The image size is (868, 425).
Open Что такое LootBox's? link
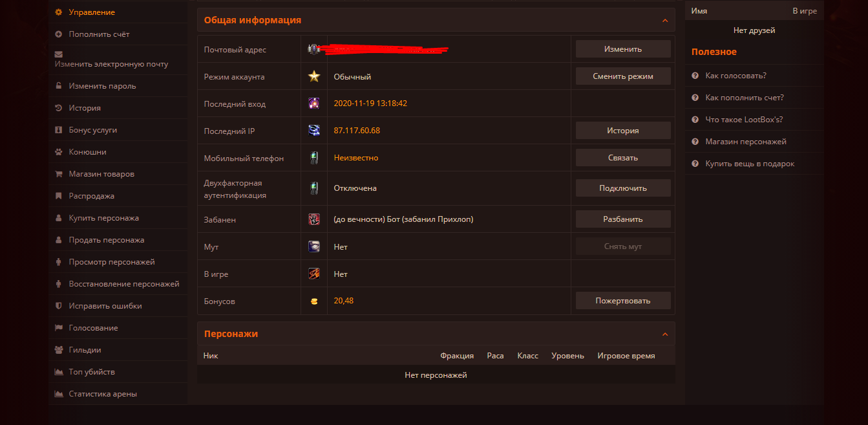click(744, 120)
